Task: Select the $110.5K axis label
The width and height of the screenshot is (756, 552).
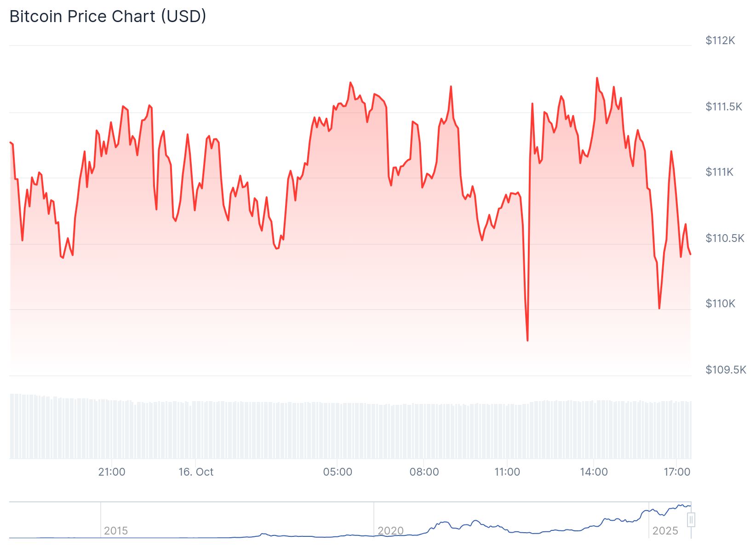Action: point(725,238)
